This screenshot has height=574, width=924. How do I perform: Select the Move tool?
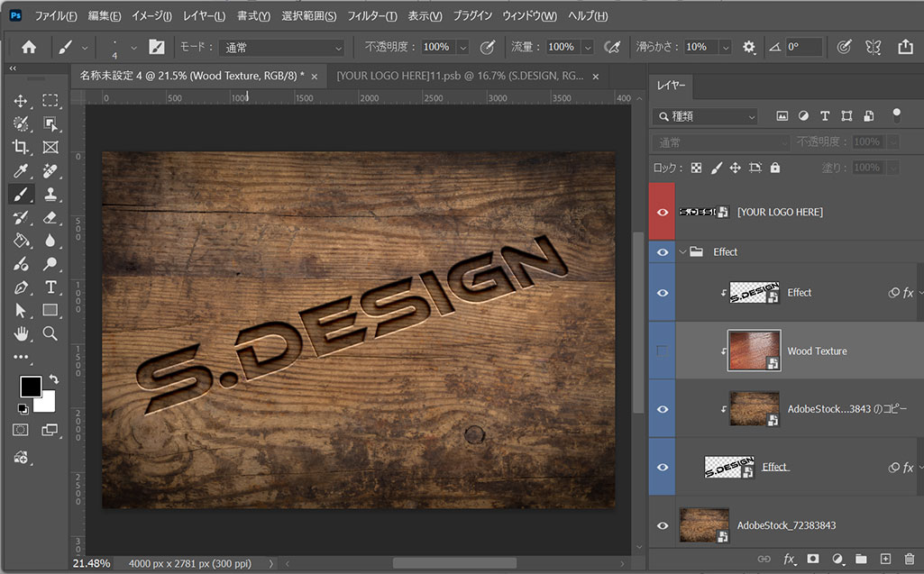(x=21, y=101)
